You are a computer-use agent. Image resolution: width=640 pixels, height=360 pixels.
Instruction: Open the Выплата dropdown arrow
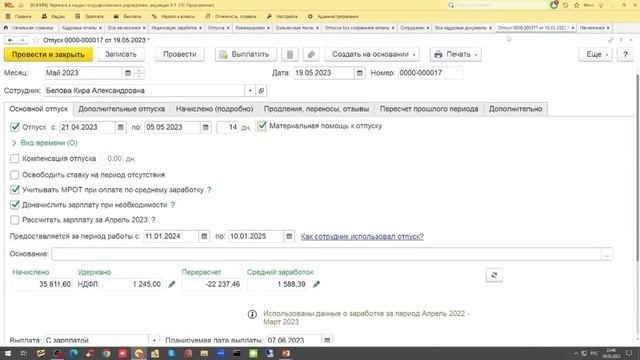click(x=154, y=340)
